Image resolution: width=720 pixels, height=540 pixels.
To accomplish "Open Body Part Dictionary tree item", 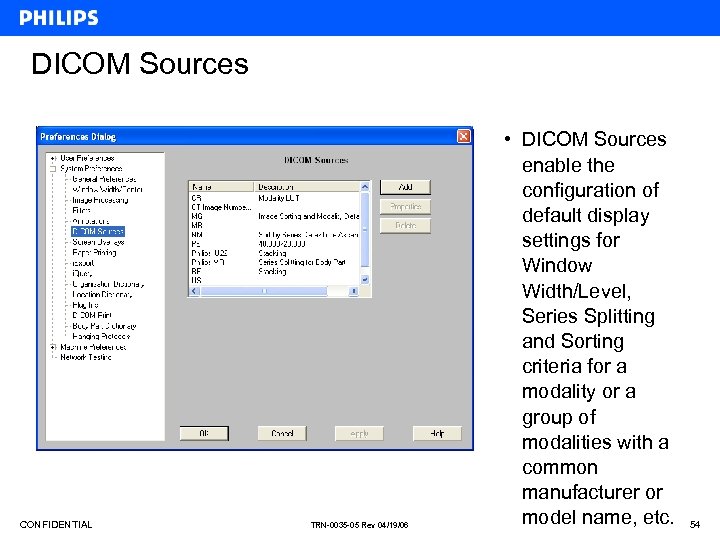I will (x=104, y=326).
